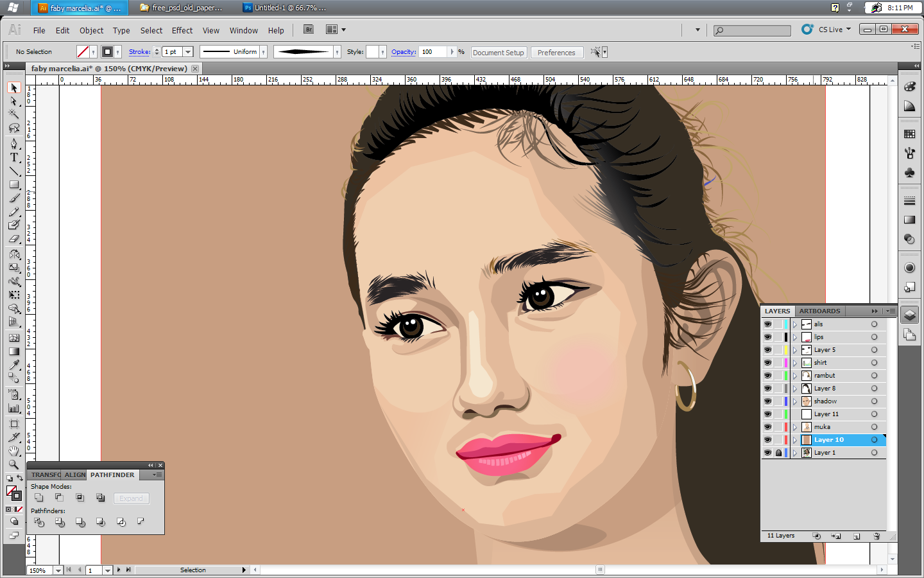Hide the shirt layer

[767, 363]
